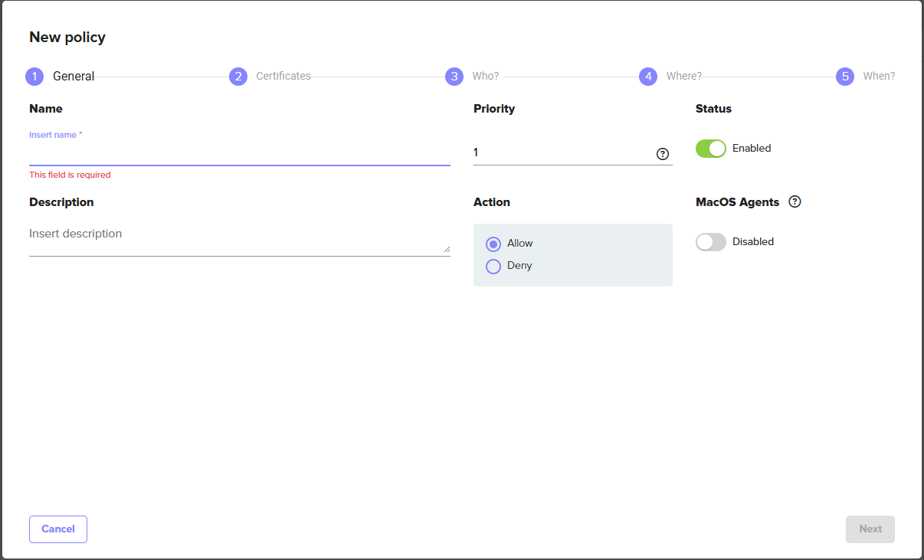Viewport: 924px width, 560px height.
Task: Click the Priority number field
Action: click(562, 153)
